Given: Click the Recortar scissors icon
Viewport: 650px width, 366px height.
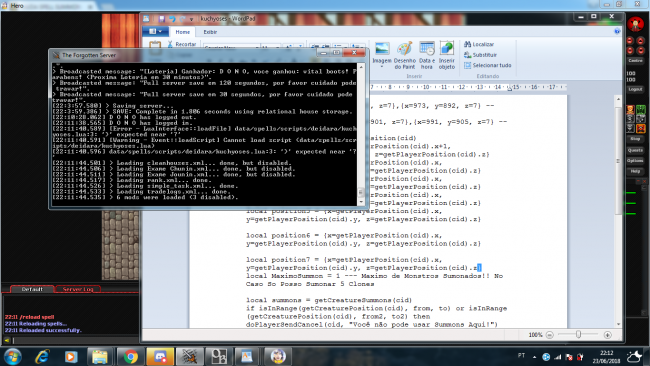Looking at the screenshot, I should (x=170, y=44).
